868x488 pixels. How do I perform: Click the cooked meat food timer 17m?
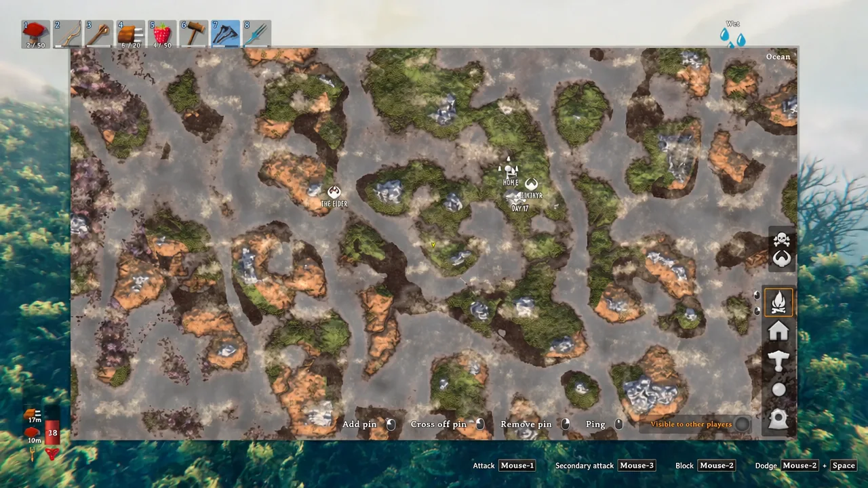pyautogui.click(x=34, y=415)
